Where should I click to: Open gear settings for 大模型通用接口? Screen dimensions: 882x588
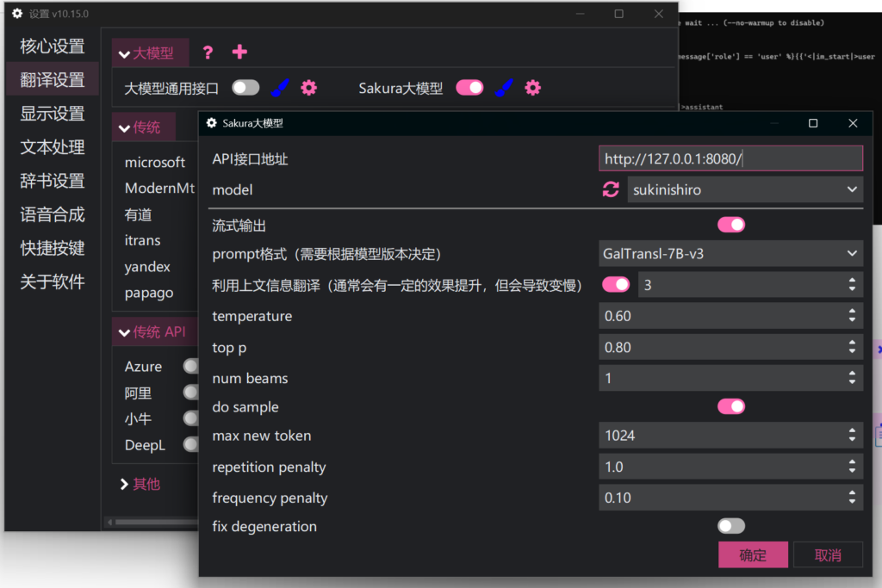point(308,88)
